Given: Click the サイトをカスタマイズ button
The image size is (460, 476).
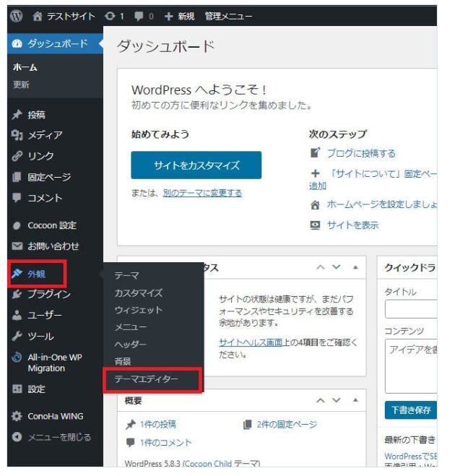Looking at the screenshot, I should (196, 165).
